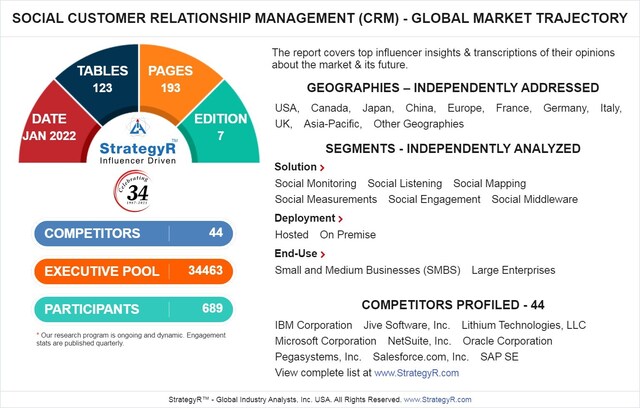
Task: Click the StrategyR logo emblem icon
Action: point(138,127)
